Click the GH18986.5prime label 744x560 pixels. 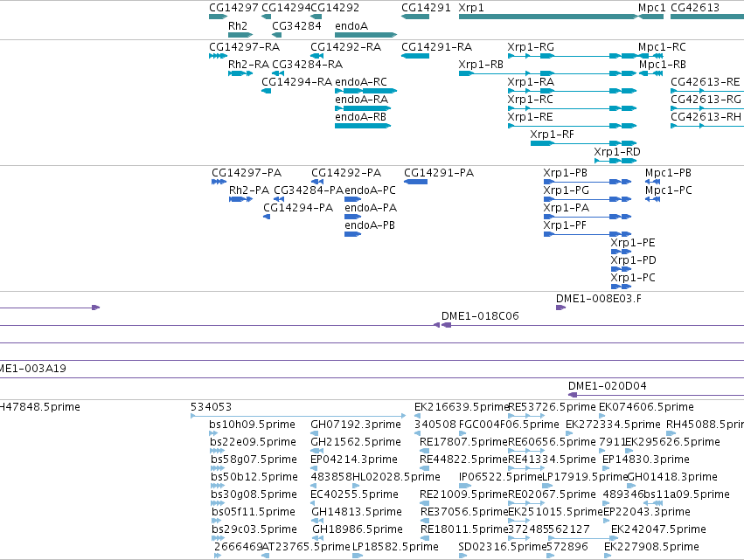[358, 529]
